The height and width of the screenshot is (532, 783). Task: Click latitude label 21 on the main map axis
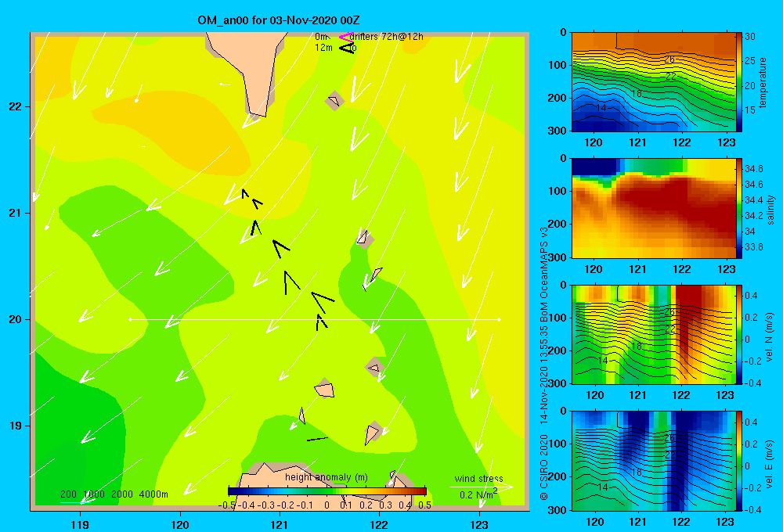coord(16,213)
